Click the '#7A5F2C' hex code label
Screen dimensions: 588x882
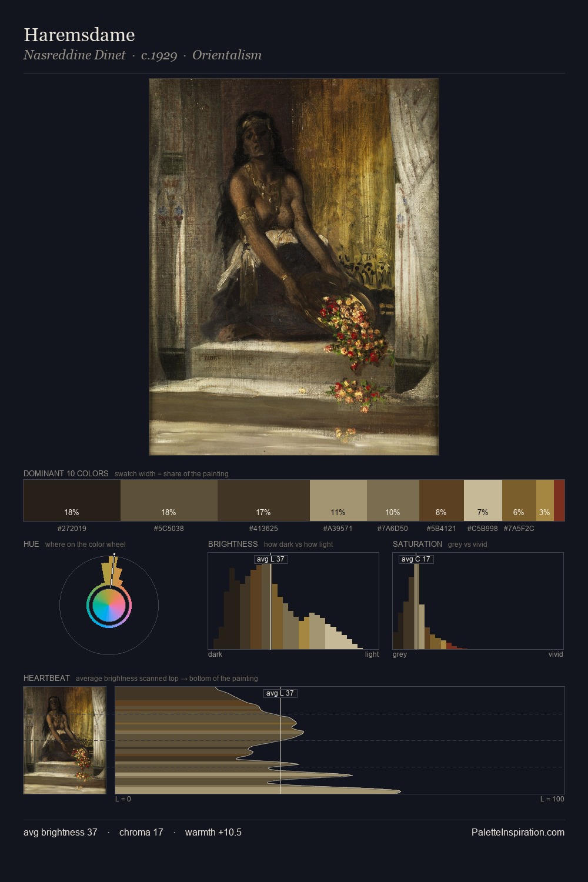[x=519, y=529]
